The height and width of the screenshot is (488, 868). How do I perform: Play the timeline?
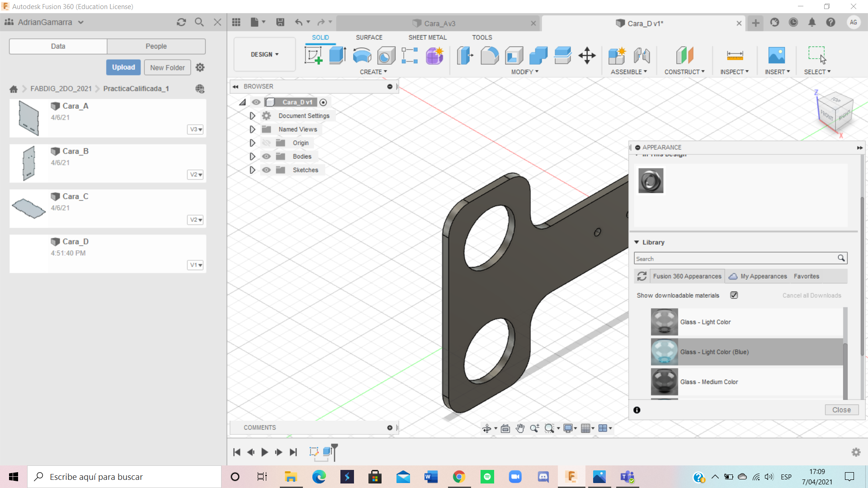click(x=265, y=452)
